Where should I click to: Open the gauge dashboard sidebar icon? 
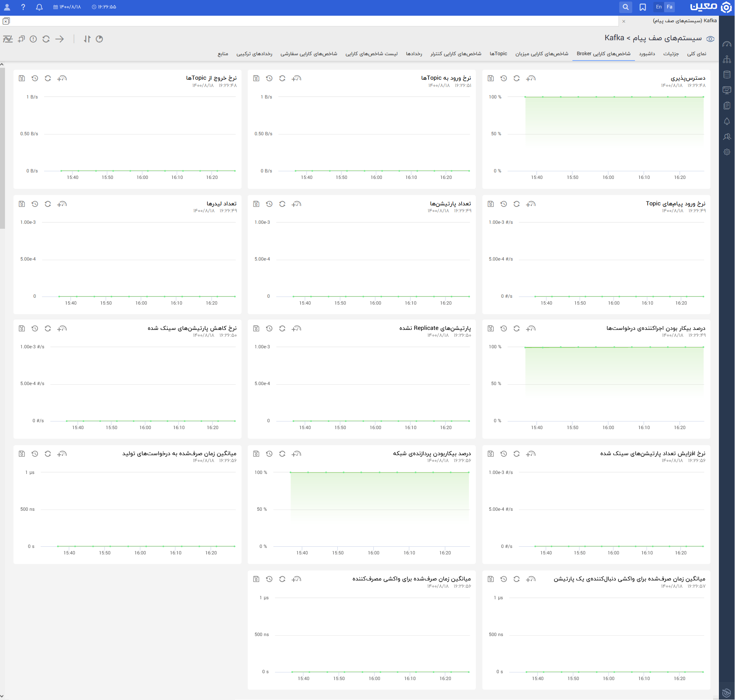tap(727, 44)
